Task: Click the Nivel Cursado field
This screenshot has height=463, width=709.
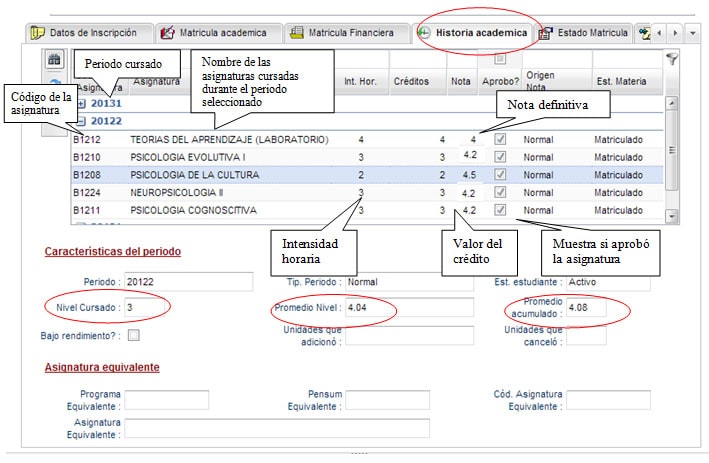Action: 145,307
